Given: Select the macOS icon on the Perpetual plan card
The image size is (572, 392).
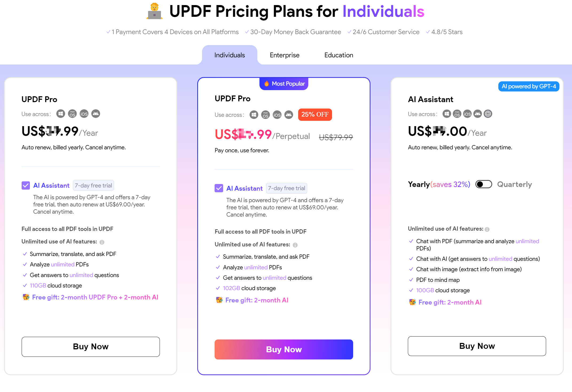Looking at the screenshot, I should click(265, 114).
